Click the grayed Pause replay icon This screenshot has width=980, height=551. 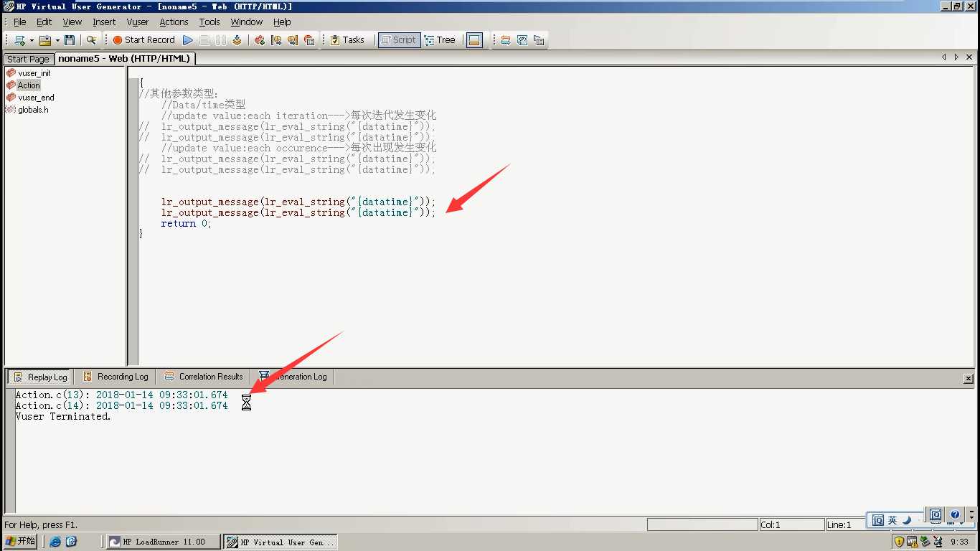(x=221, y=40)
